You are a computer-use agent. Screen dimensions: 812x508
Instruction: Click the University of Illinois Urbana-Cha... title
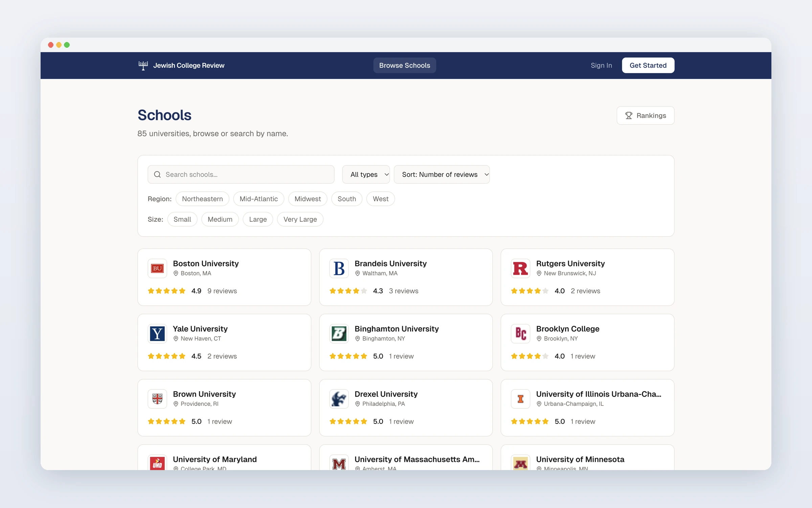tap(599, 394)
